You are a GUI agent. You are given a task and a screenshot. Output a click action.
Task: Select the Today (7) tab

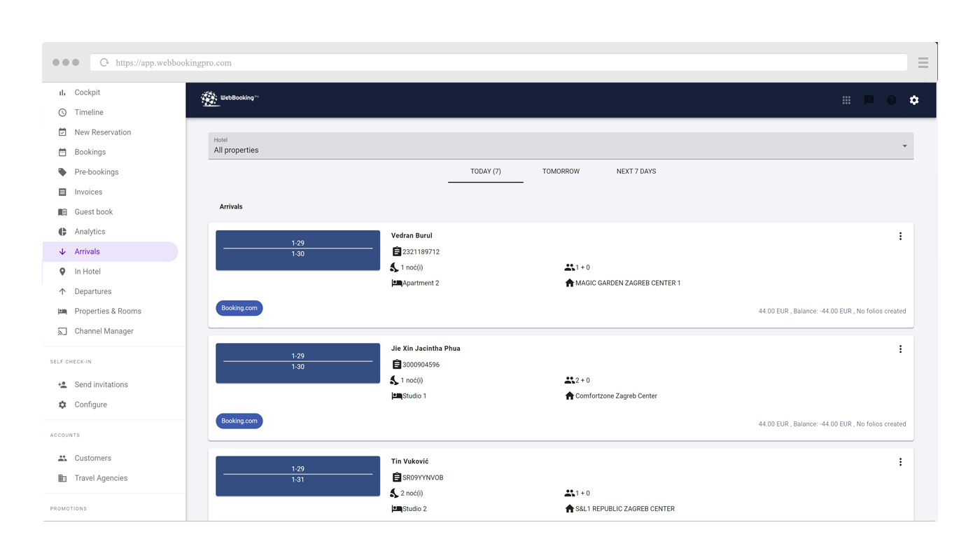485,171
